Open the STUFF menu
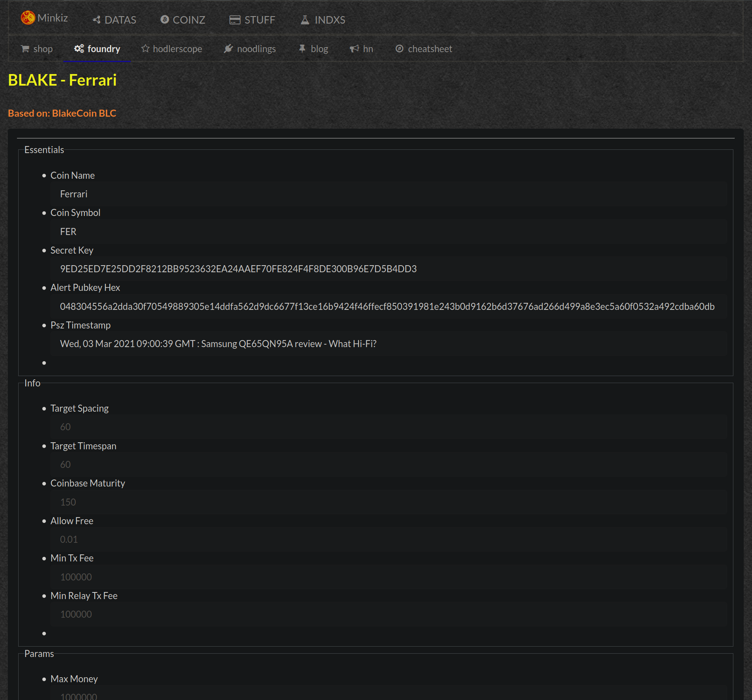 coord(252,20)
